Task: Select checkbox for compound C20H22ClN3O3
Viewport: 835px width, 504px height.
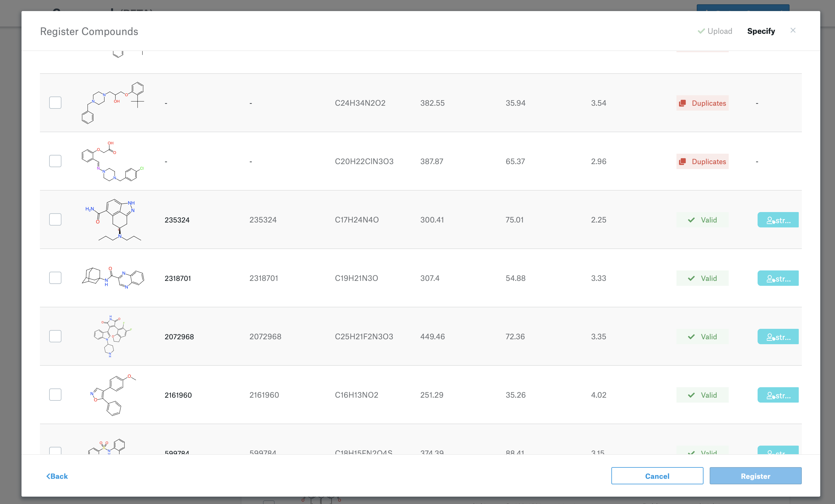Action: 55,161
